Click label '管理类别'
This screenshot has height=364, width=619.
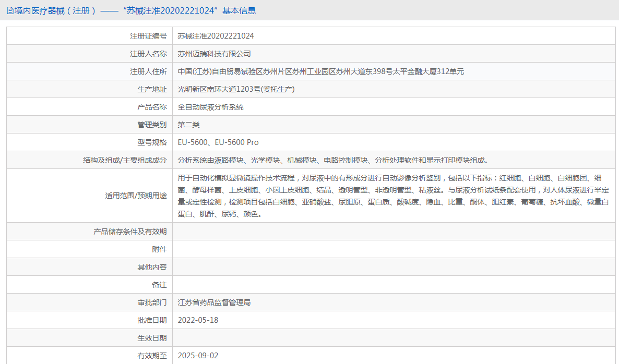(152, 125)
